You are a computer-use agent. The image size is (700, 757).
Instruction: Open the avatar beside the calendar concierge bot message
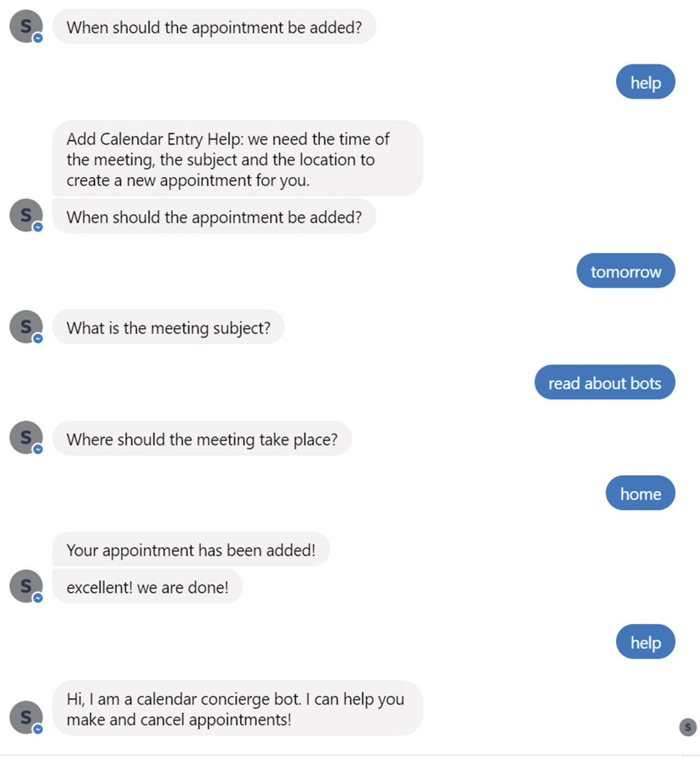(x=26, y=718)
